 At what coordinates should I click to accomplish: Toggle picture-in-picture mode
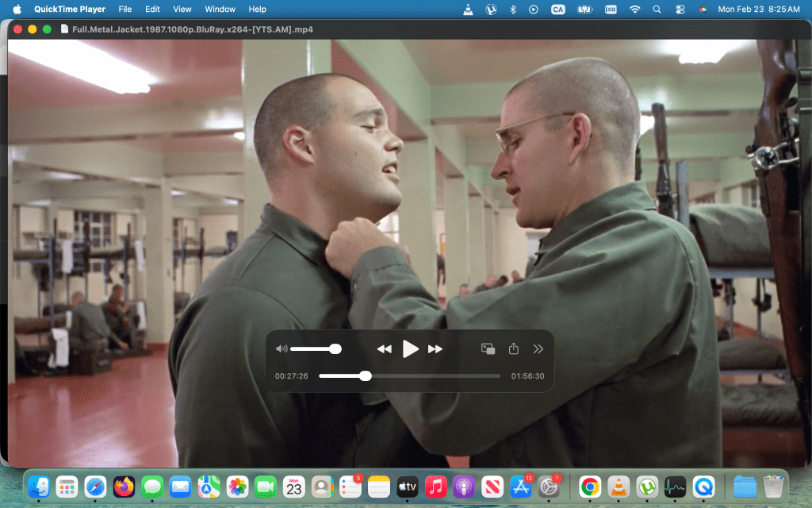(x=488, y=349)
